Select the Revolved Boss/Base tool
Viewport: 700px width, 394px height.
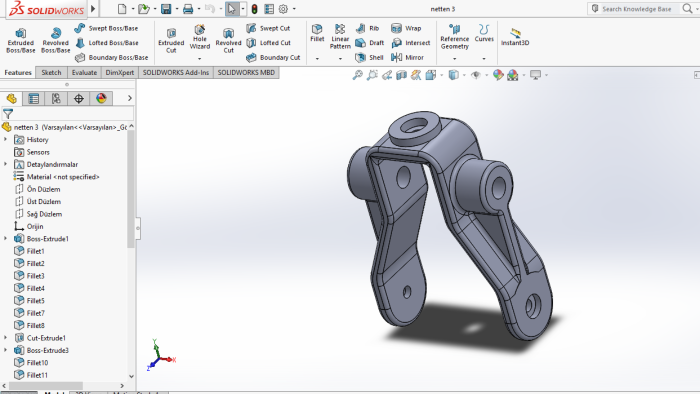click(55, 41)
